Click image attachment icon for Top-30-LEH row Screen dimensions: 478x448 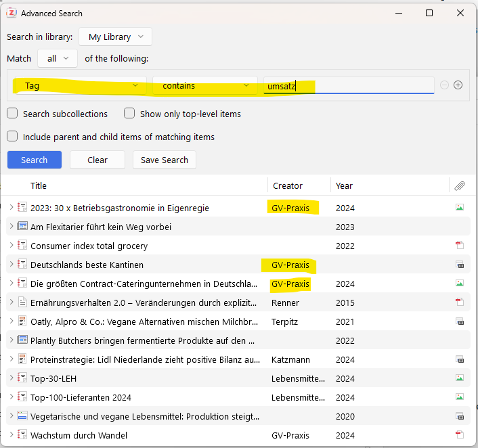pyautogui.click(x=460, y=378)
